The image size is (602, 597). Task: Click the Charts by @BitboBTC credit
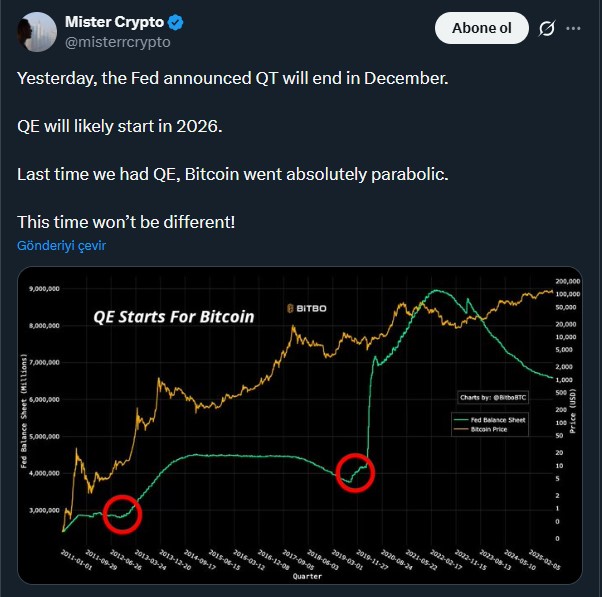492,398
